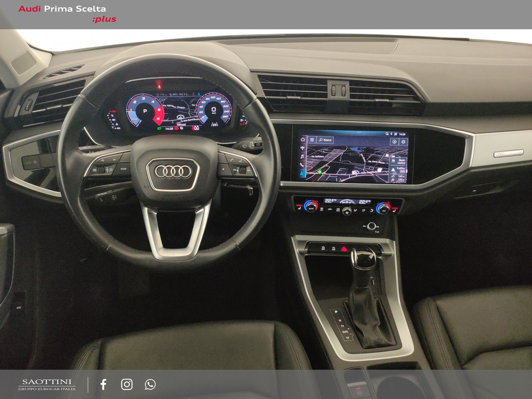532x399 pixels.
Task: Tap the Media music note icon
Action: point(302,156)
